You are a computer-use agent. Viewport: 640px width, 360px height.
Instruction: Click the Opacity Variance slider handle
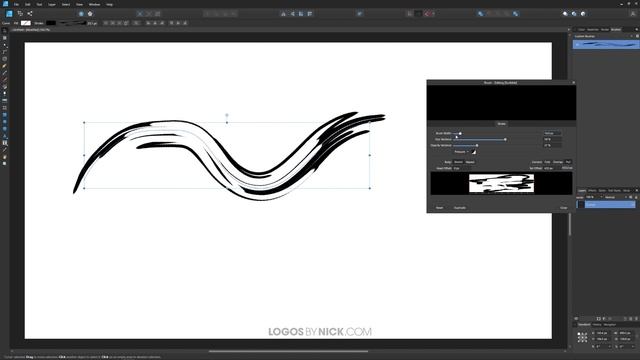pyautogui.click(x=477, y=145)
